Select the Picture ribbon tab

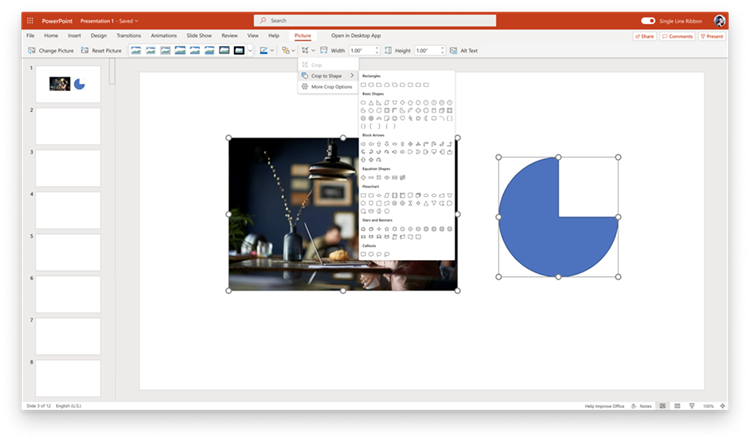[x=302, y=35]
